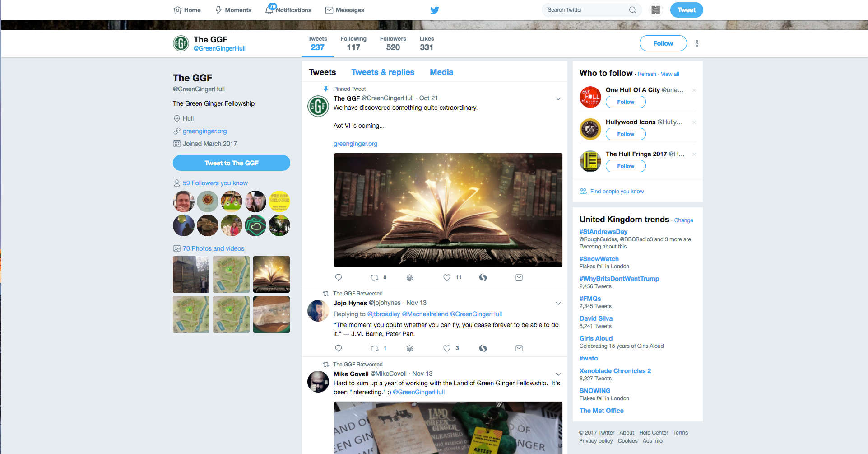Click the search magnifier icon
Viewport: 868px width, 454px height.
[632, 10]
